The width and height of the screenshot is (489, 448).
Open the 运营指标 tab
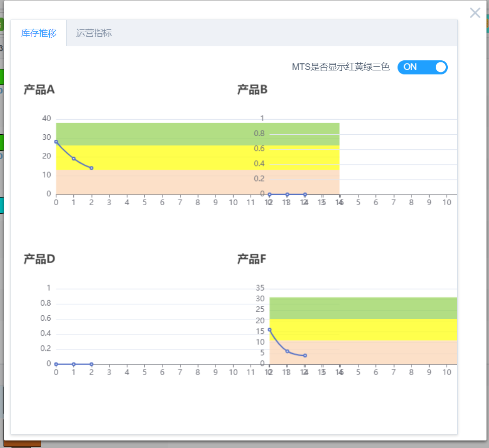(94, 33)
